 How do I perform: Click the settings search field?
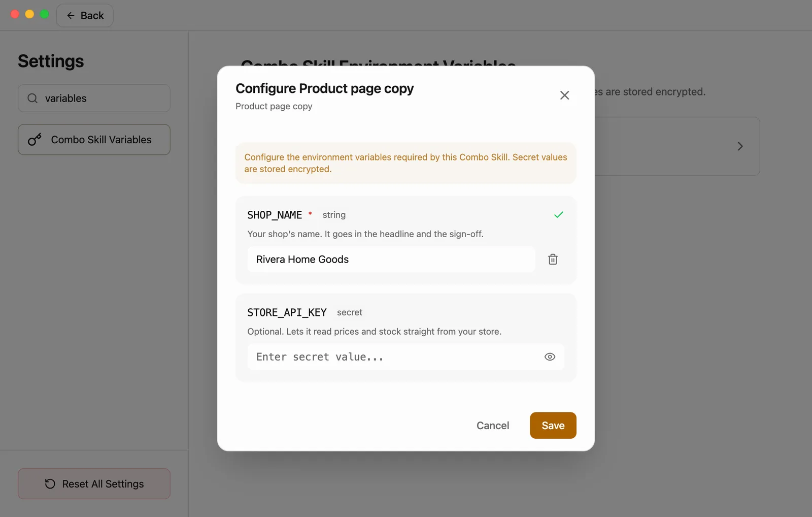[x=94, y=98]
